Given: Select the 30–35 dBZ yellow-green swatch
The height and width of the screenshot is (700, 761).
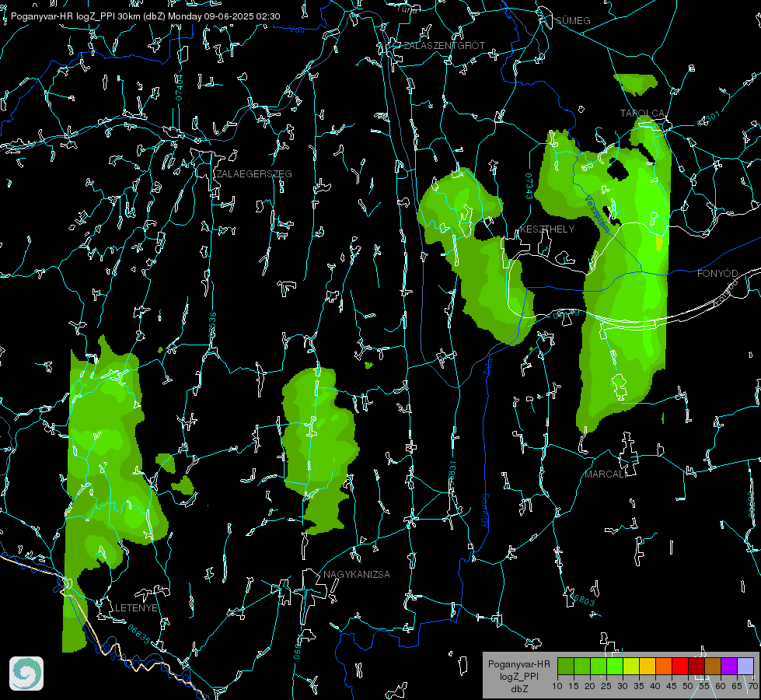Looking at the screenshot, I should click(631, 666).
